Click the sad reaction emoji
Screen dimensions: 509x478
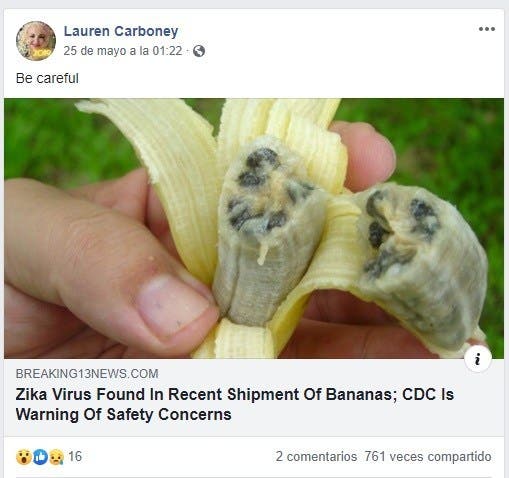56,457
